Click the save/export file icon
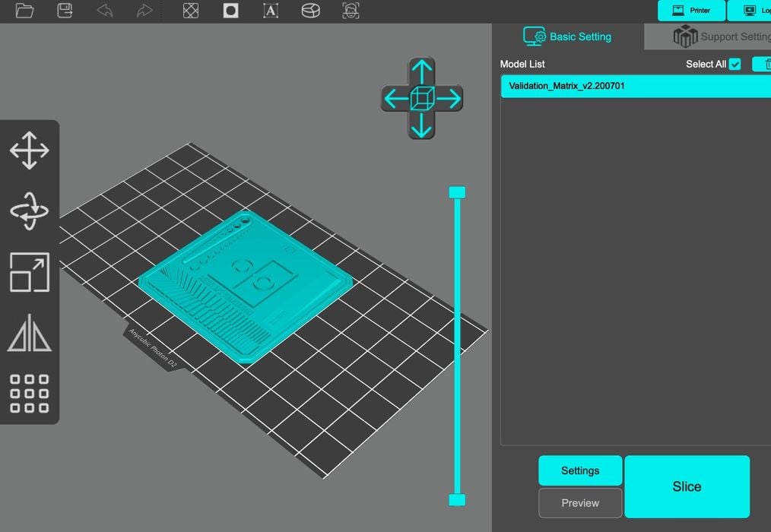Image resolution: width=771 pixels, height=532 pixels. [x=65, y=11]
